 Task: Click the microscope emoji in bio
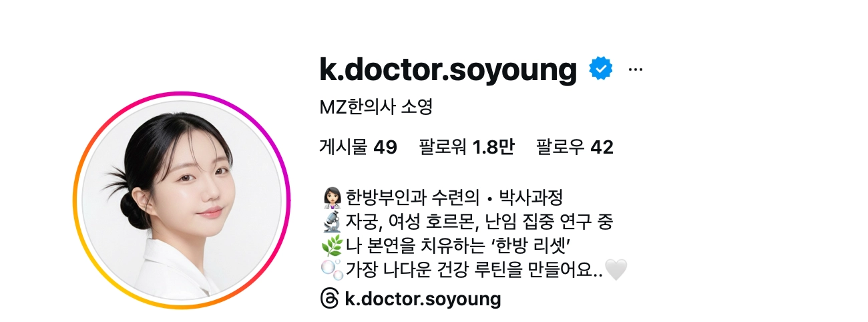pyautogui.click(x=331, y=222)
